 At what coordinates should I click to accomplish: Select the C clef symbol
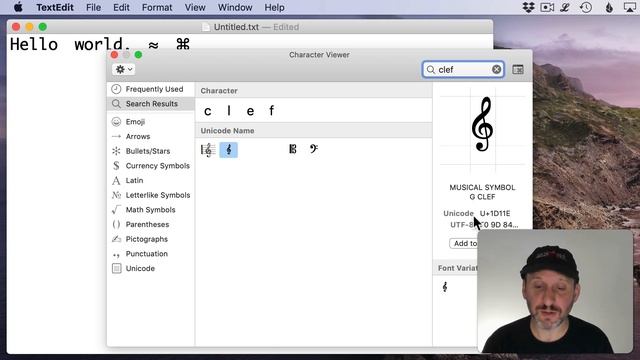tap(293, 149)
